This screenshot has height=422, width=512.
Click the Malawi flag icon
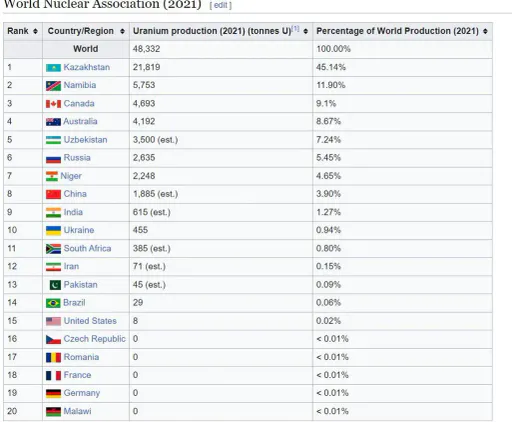[53, 412]
